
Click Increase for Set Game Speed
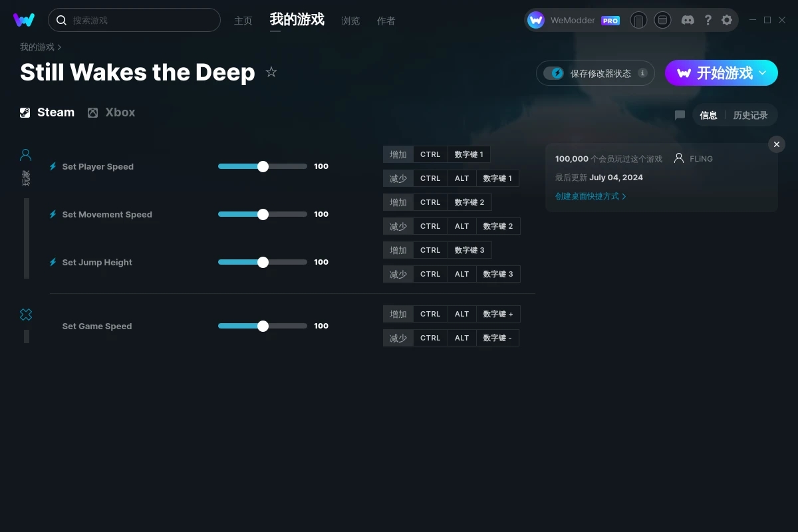point(398,314)
